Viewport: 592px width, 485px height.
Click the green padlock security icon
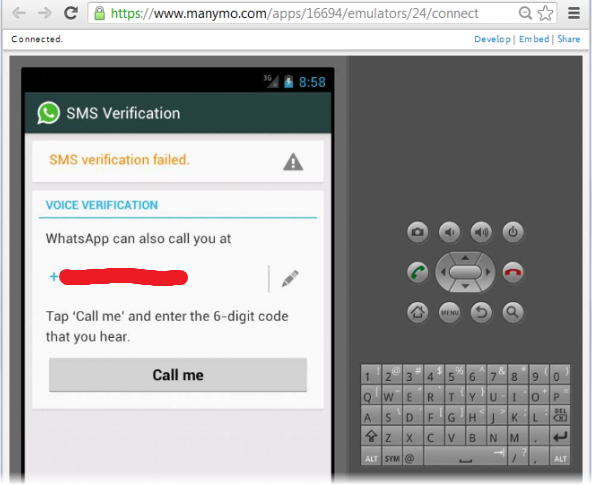click(100, 14)
